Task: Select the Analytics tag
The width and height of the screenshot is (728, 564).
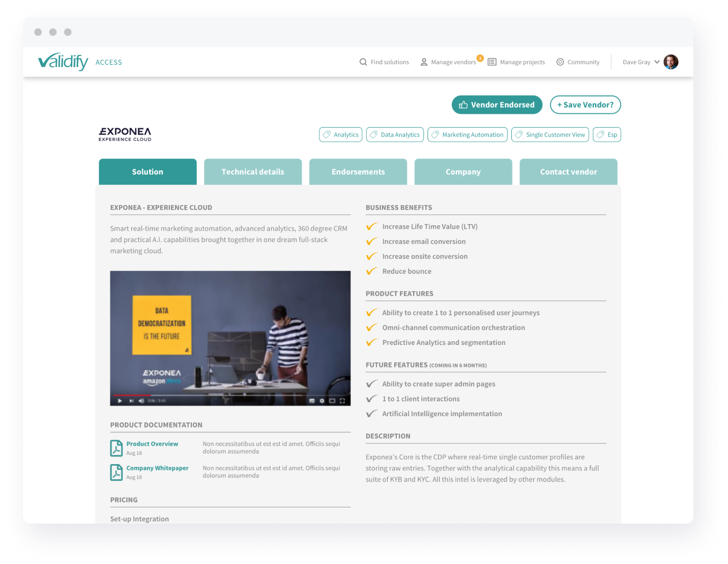Action: [341, 135]
